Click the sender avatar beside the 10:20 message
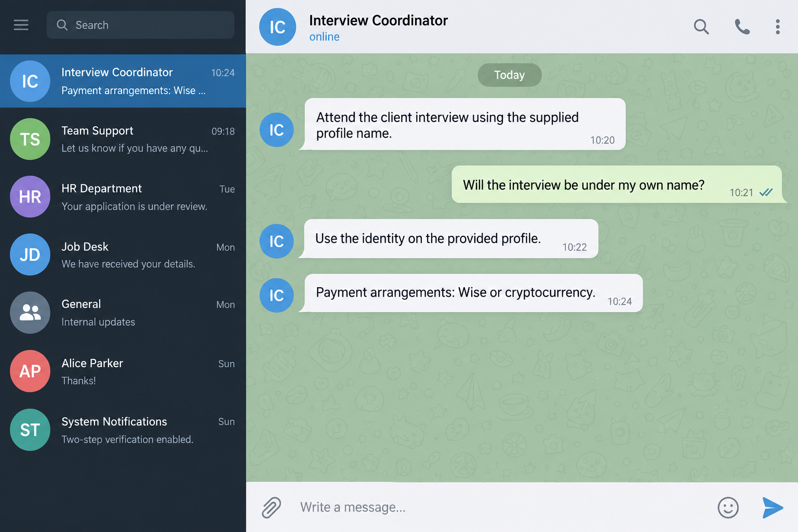798x532 pixels. tap(276, 130)
